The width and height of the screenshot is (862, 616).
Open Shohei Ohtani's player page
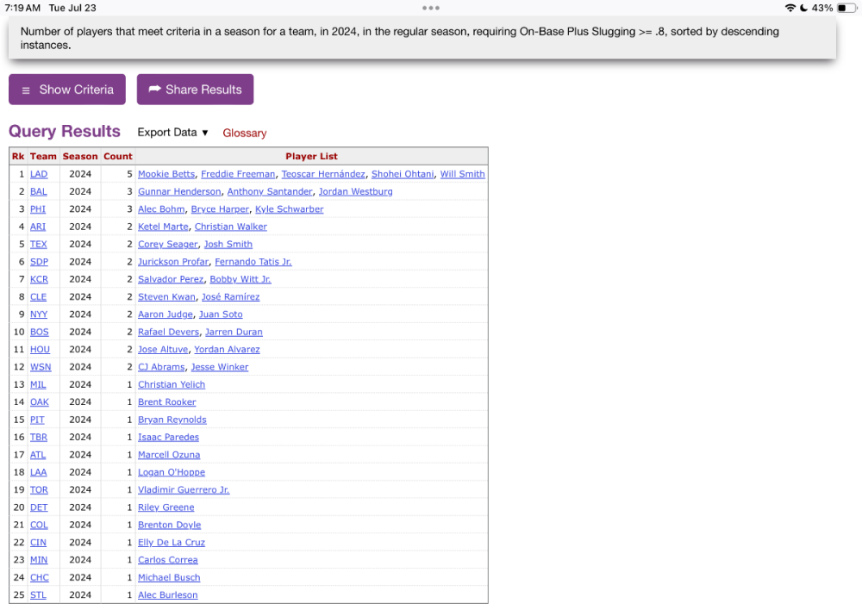[x=402, y=173]
